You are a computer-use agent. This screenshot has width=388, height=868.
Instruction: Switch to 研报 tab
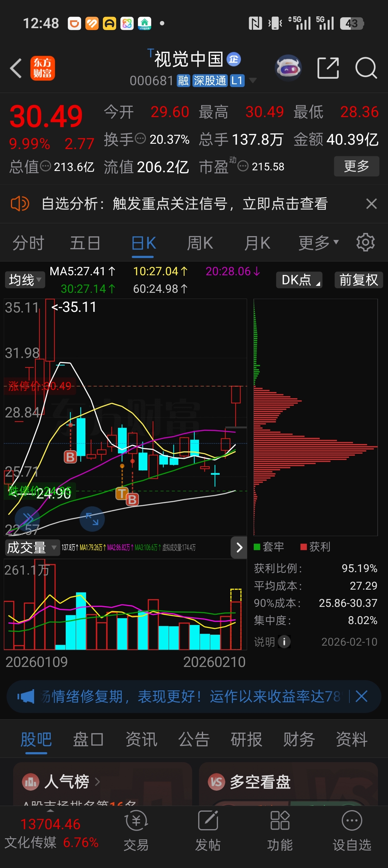[x=246, y=739]
